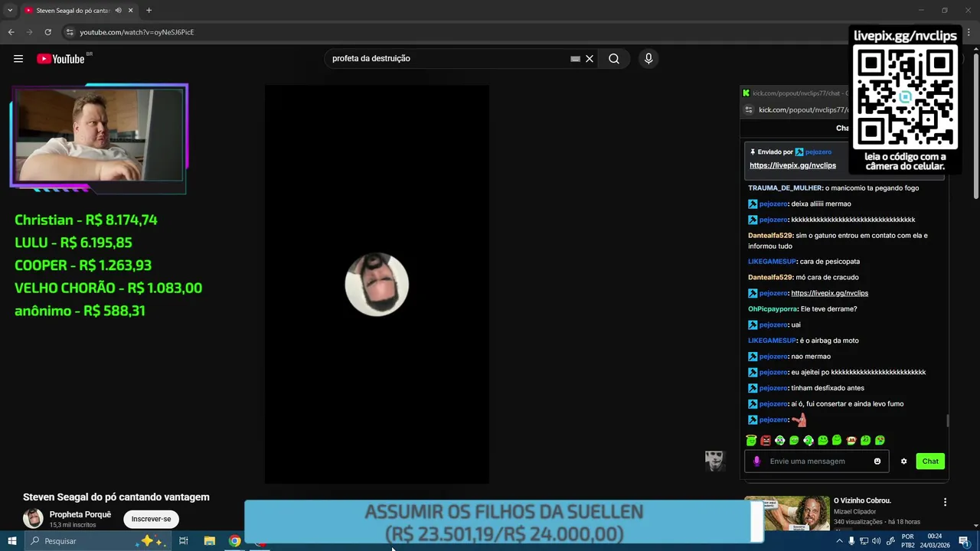Viewport: 980px width, 551px height.
Task: Click LIKEGAMESUP on 'é o airbag da moto'
Action: tap(772, 341)
